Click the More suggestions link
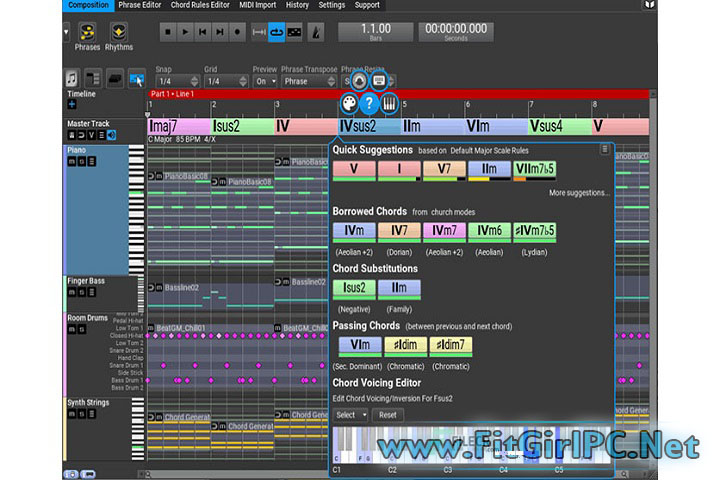Screen dimensions: 720x480 [579, 192]
